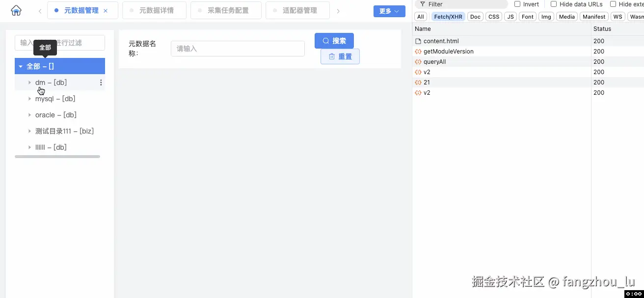Select the getModuleVersion request row

528,52
